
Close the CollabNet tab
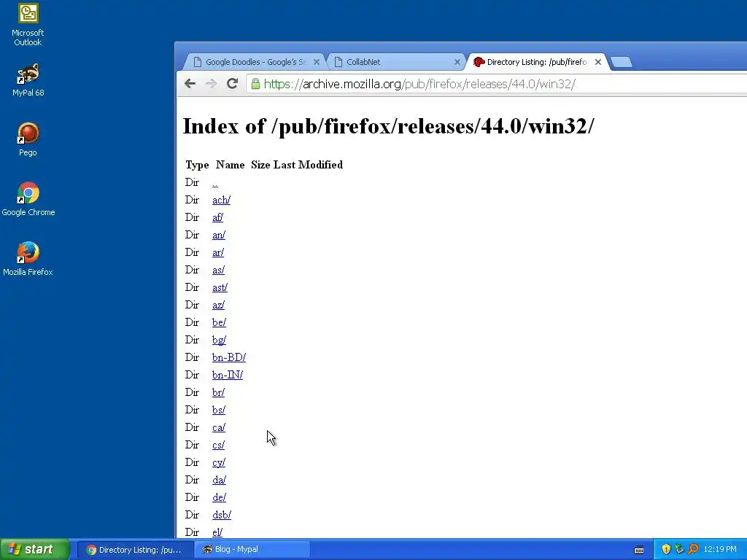(x=457, y=62)
